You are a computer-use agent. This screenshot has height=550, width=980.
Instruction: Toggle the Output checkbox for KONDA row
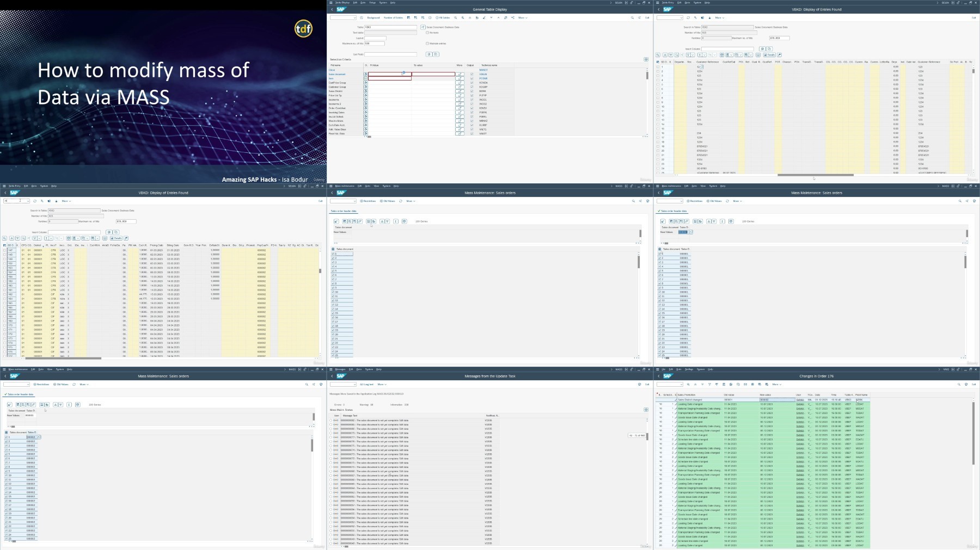[x=472, y=83]
